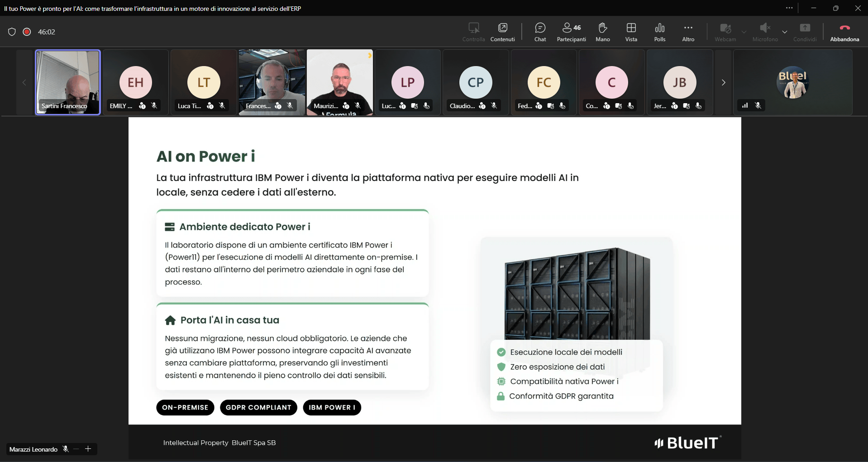Click the mic icon on the C tile
Image resolution: width=868 pixels, height=462 pixels.
coord(630,105)
